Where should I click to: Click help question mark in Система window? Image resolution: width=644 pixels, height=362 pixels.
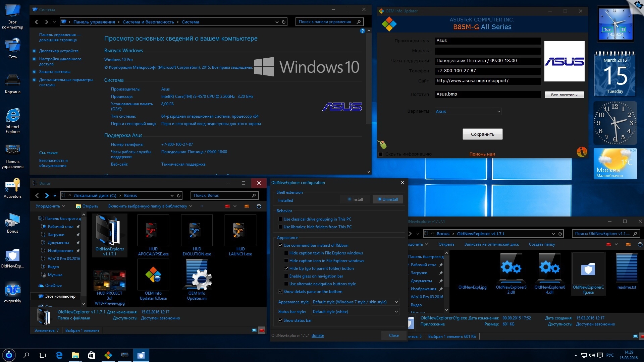click(x=362, y=31)
